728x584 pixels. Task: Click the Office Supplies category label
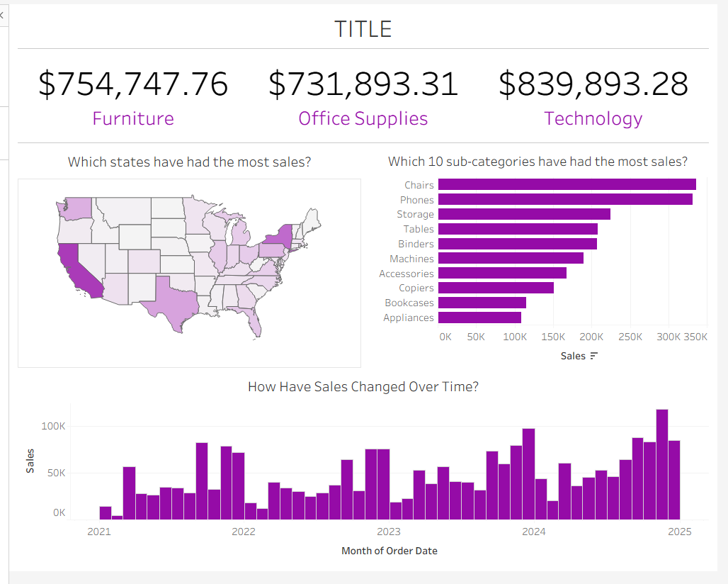pyautogui.click(x=363, y=118)
